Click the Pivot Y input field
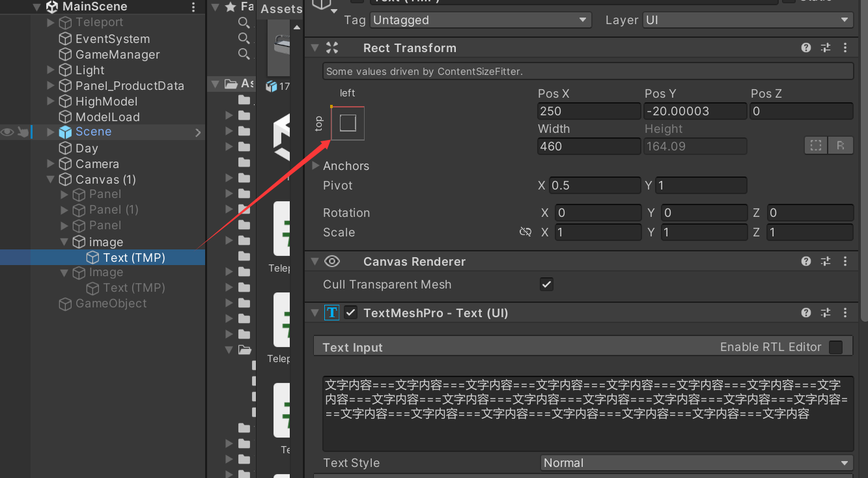Screen dimensions: 868x478 [701, 186]
